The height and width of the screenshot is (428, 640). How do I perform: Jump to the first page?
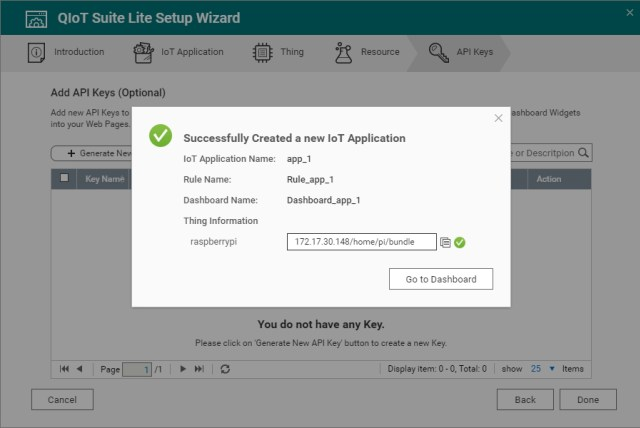(64, 369)
